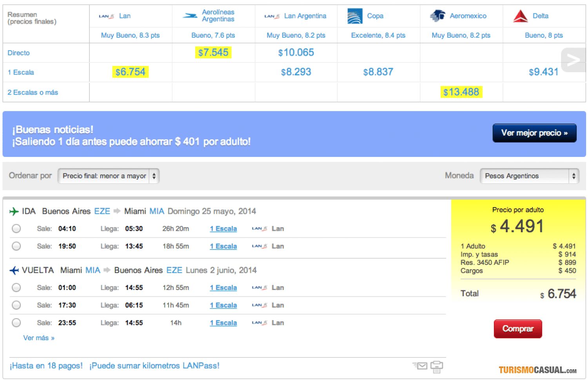Click the green outbound IDA plane icon
The width and height of the screenshot is (588, 381).
tap(14, 211)
